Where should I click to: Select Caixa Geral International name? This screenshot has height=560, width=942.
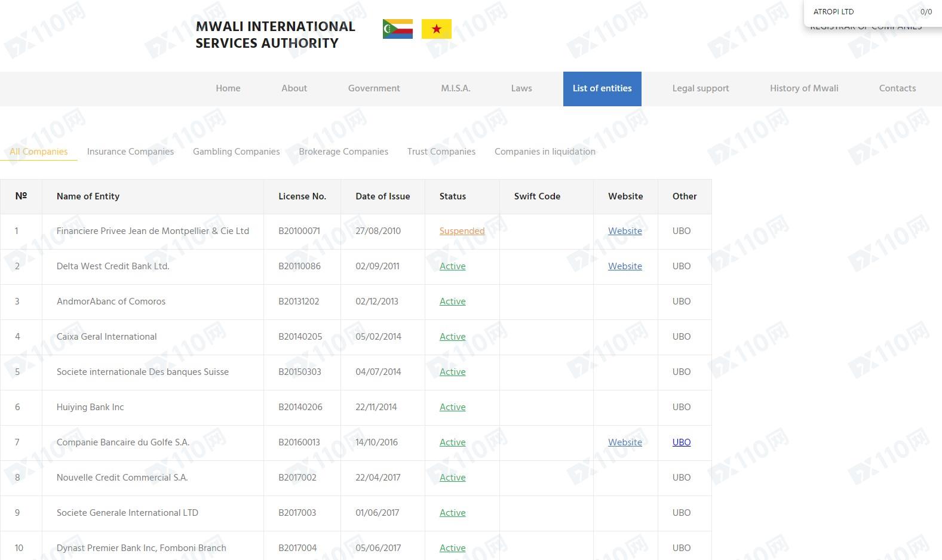point(107,337)
